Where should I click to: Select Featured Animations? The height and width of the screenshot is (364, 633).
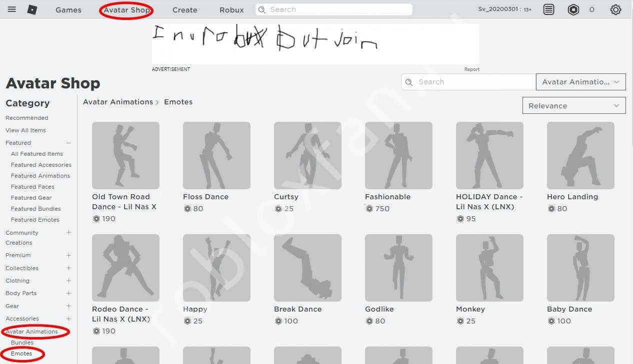[40, 176]
